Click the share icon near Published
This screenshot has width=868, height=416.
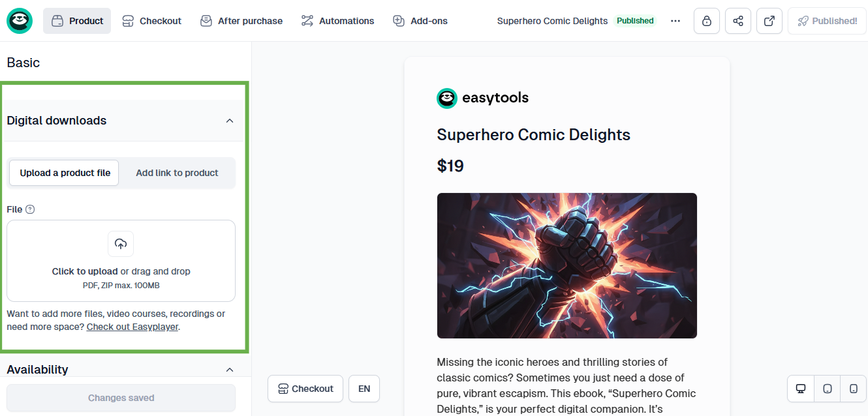point(738,21)
